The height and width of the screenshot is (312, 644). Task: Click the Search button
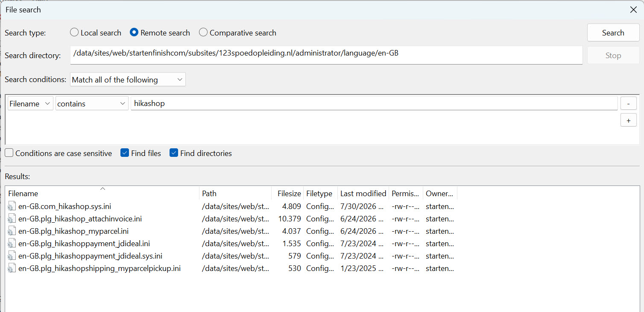coord(613,33)
